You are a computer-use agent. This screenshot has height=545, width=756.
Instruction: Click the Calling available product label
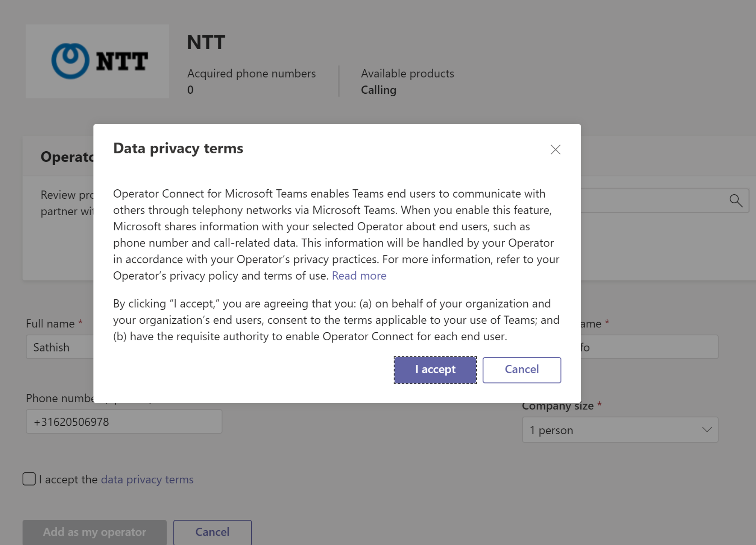pos(378,90)
